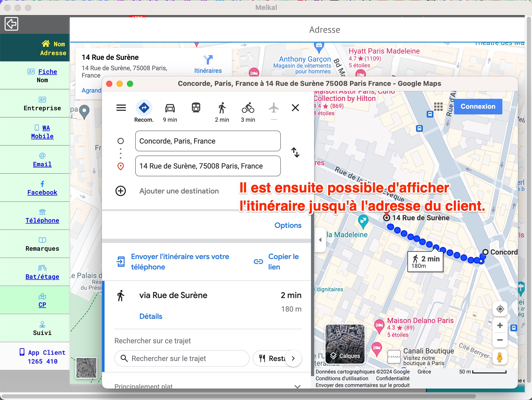Swap origin and destination arrows
This screenshot has width=532, height=400.
pos(295,152)
